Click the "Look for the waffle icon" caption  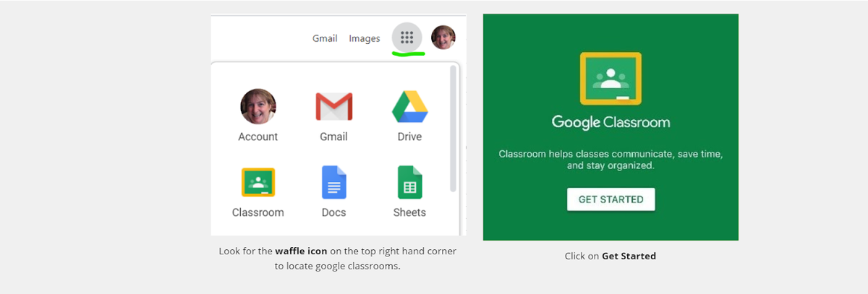click(338, 259)
